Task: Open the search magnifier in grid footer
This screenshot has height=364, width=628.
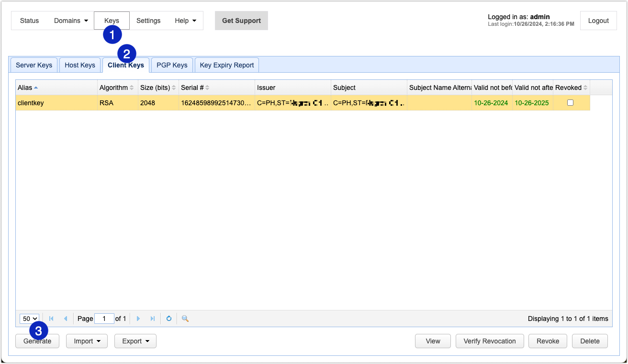Action: point(185,319)
